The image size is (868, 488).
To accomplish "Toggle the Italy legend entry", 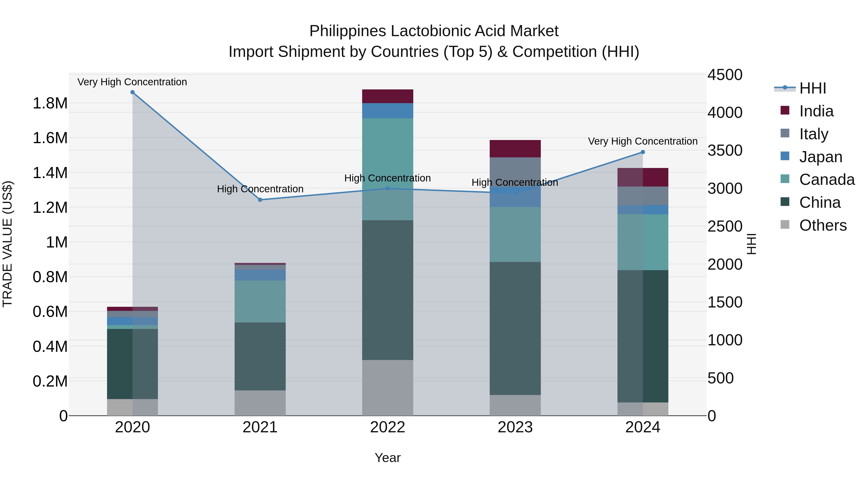I will point(804,134).
